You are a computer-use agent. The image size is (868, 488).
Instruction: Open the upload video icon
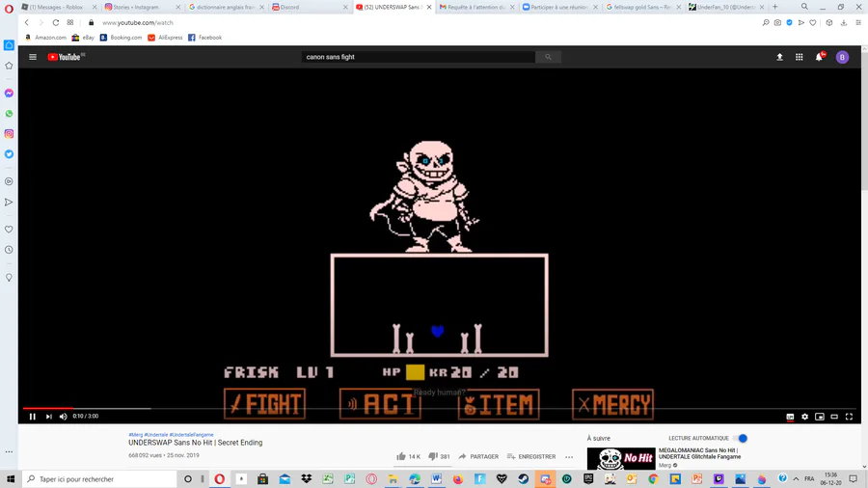779,57
